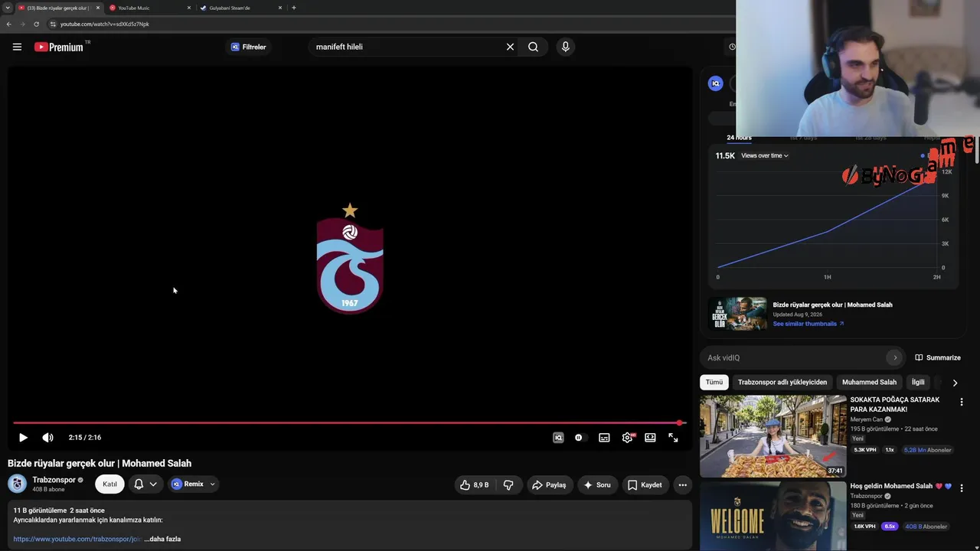Select the 'İlgili' filter chip
Screen dimensions: 980x551
pyautogui.click(x=918, y=382)
